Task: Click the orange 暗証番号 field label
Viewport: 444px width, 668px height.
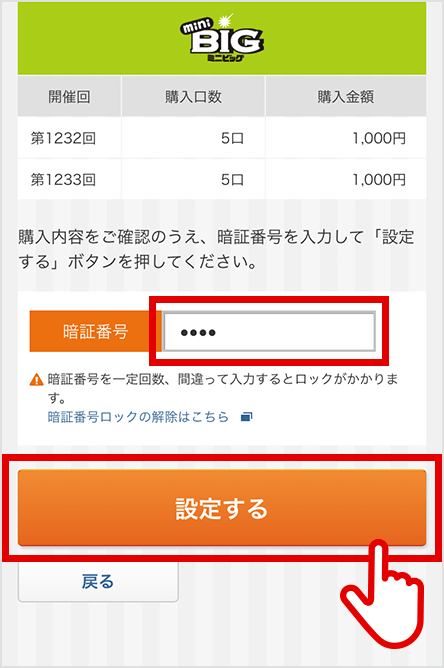Action: 95,331
